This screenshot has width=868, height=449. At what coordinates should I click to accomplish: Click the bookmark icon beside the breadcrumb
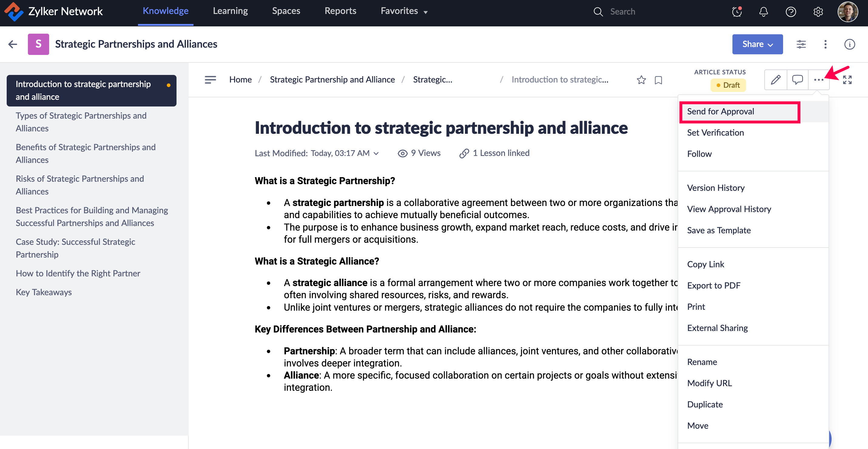(x=658, y=80)
